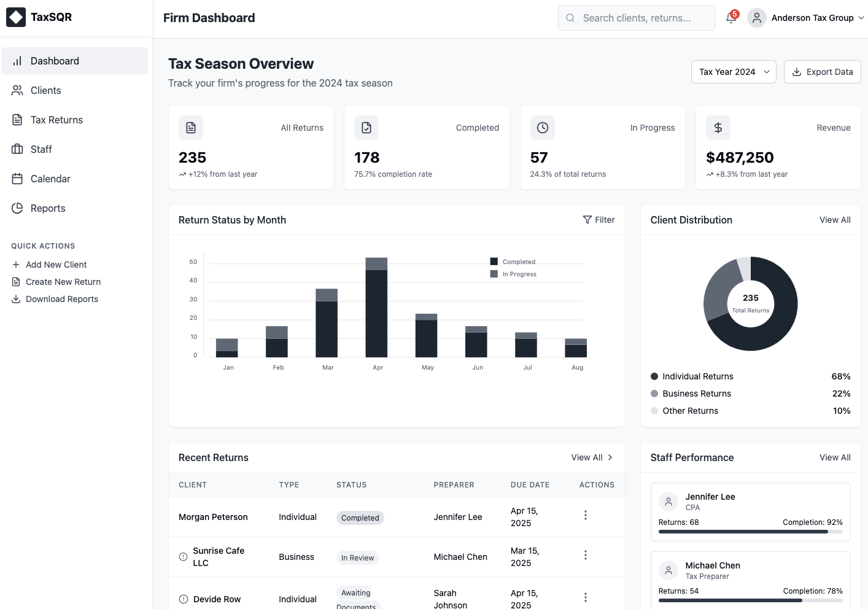
Task: Click Jennifer Lee's completion progress bar
Action: pyautogui.click(x=750, y=532)
